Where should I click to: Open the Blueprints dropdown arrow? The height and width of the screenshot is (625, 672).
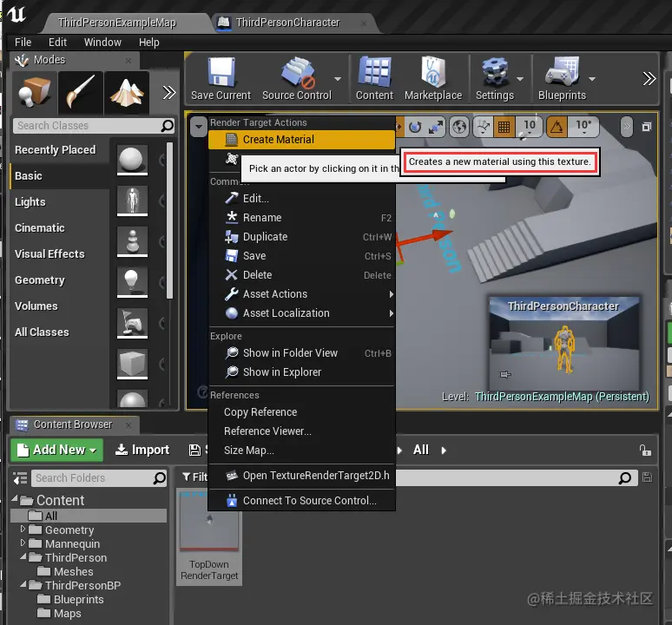pos(592,79)
